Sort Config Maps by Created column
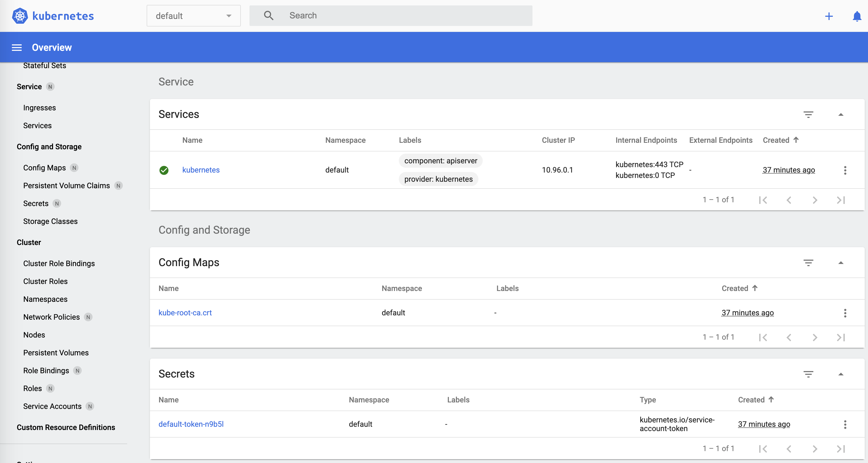The width and height of the screenshot is (868, 463). (x=740, y=288)
